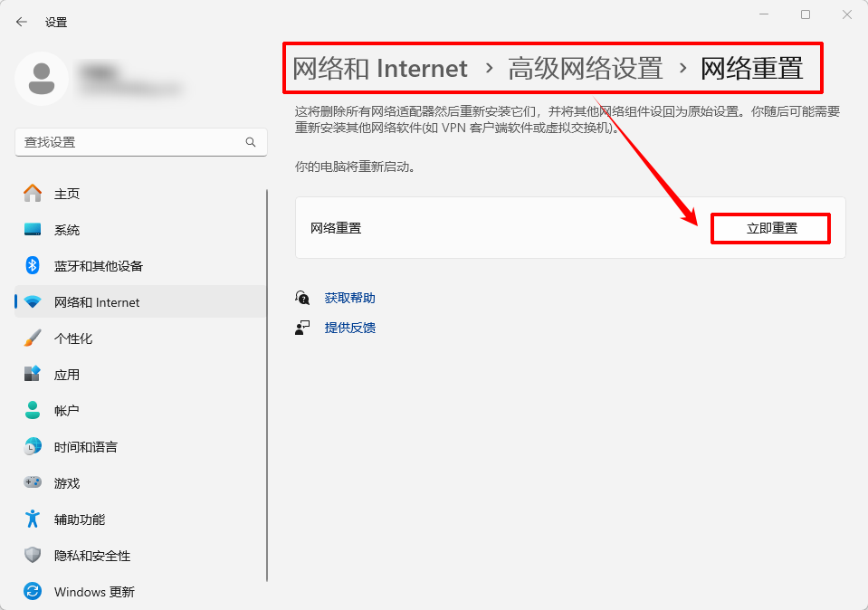
Task: Open the 游戏 settings page
Action: click(140, 483)
